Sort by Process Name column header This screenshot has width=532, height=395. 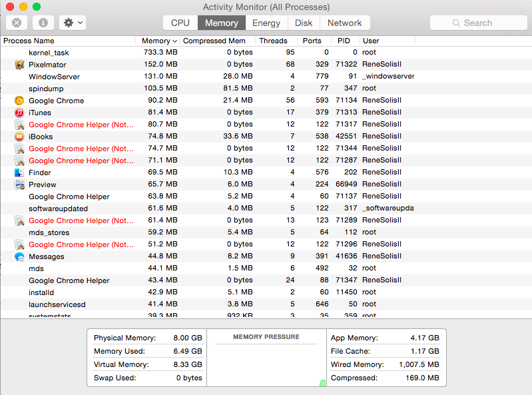[x=68, y=41]
